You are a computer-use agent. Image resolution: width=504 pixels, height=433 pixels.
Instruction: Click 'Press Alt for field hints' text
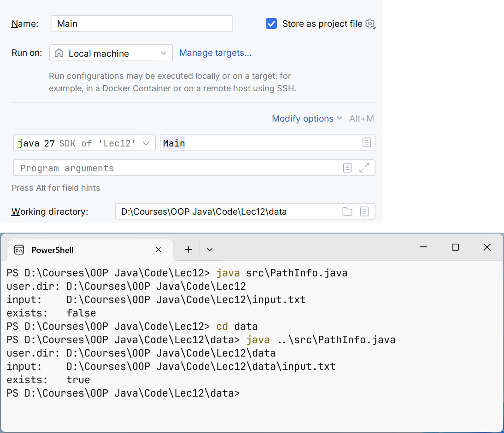click(56, 188)
